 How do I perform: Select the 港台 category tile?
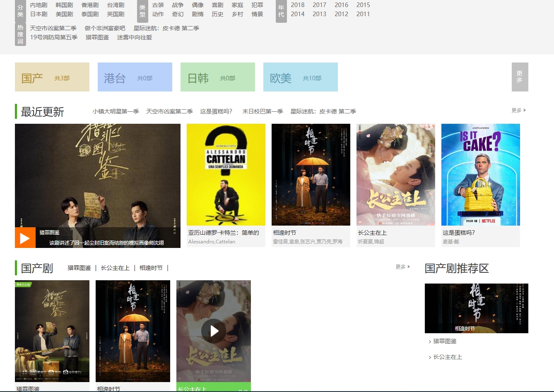tap(135, 77)
